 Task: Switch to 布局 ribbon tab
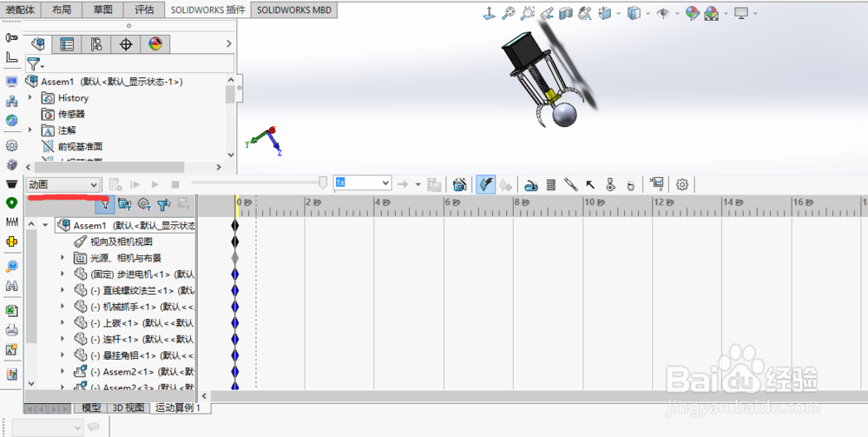[62, 10]
